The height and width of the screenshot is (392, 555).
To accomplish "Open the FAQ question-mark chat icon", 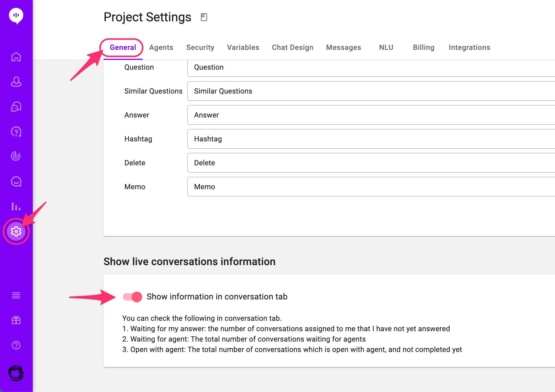I will [x=16, y=132].
